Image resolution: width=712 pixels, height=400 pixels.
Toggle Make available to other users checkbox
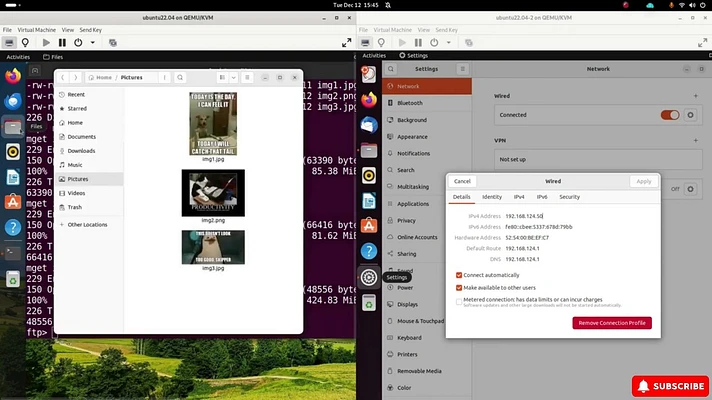459,288
